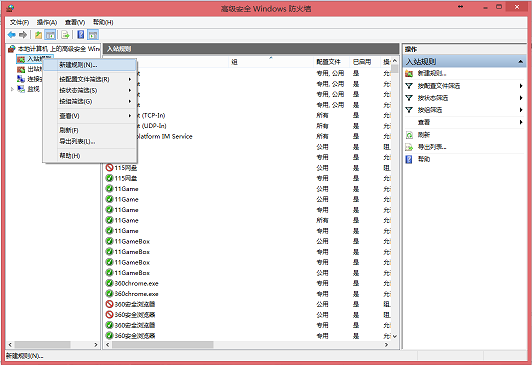Viewport: 532px width, 365px height.
Task: Toggle the console tree toolbar button
Action: (x=50, y=35)
